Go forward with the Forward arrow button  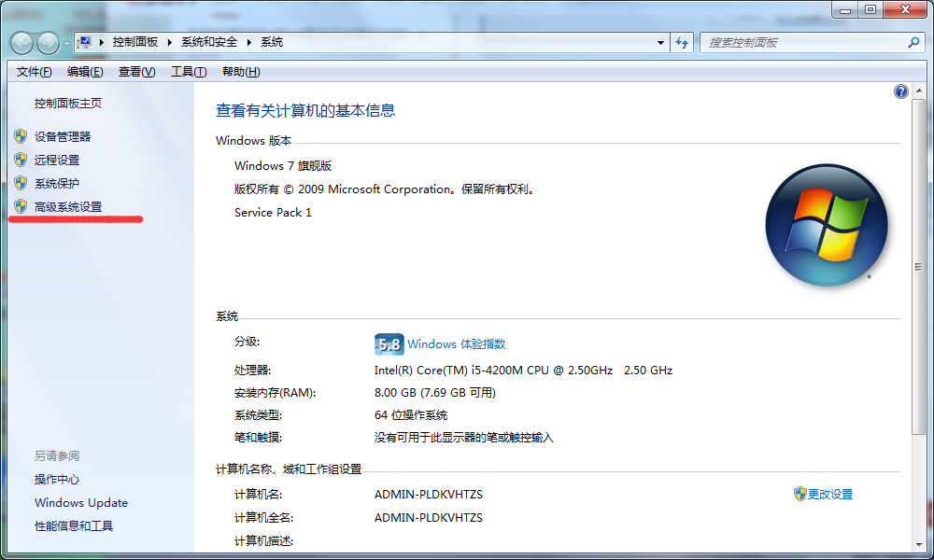(x=49, y=43)
